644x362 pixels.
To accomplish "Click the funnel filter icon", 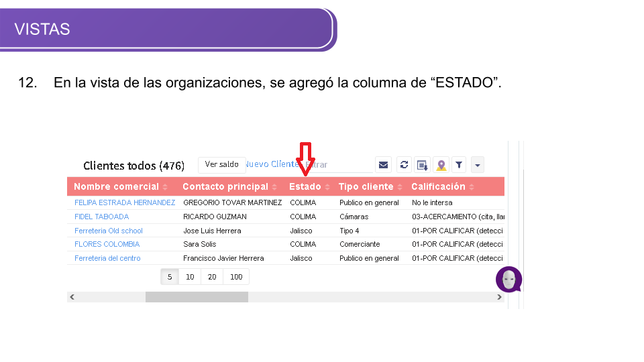I will (459, 165).
